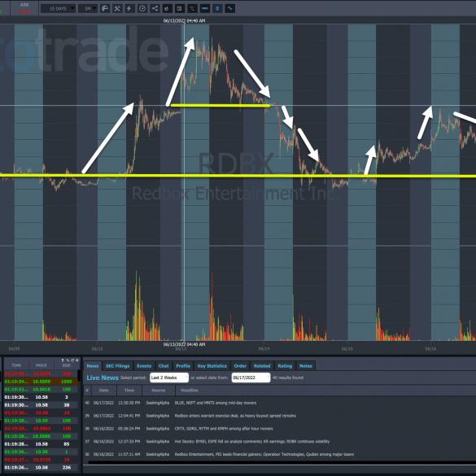Switch to the Order tab
This screenshot has width=476, height=476.
click(x=240, y=366)
